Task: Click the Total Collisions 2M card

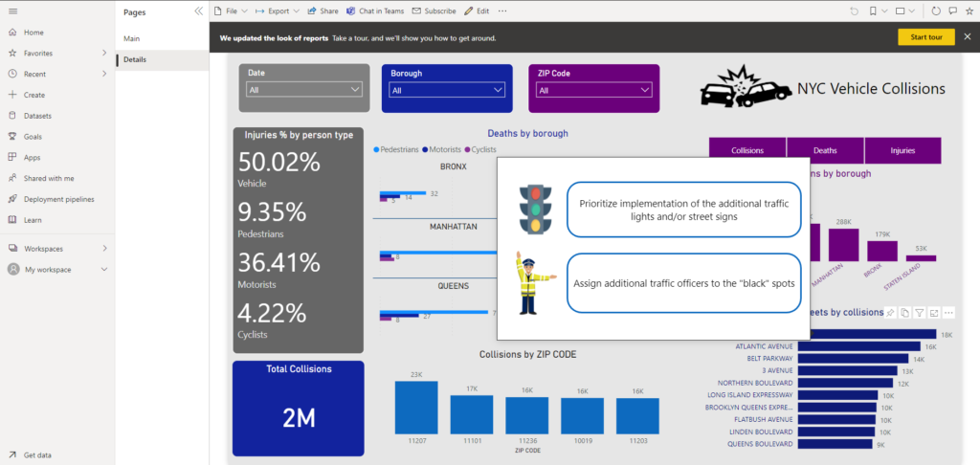Action: tap(299, 409)
